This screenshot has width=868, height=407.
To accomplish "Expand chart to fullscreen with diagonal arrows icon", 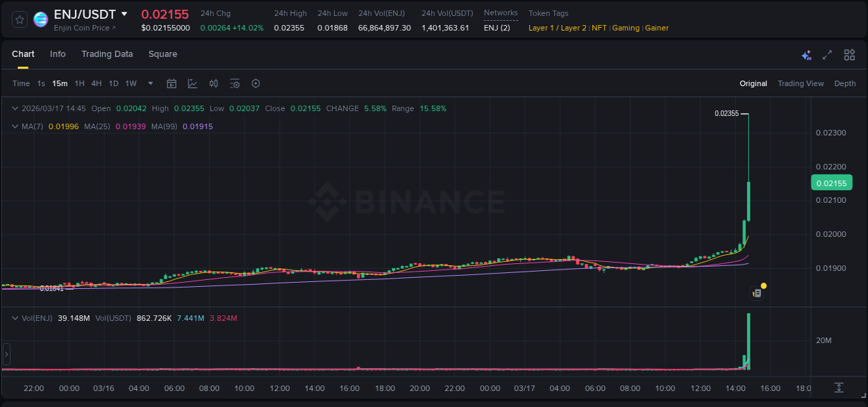I will (826, 54).
